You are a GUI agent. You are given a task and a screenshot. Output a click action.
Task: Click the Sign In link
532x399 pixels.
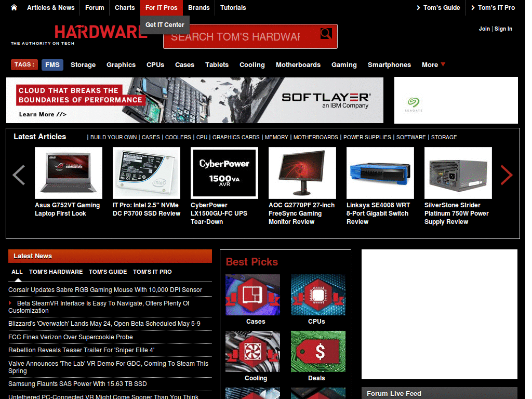point(503,29)
